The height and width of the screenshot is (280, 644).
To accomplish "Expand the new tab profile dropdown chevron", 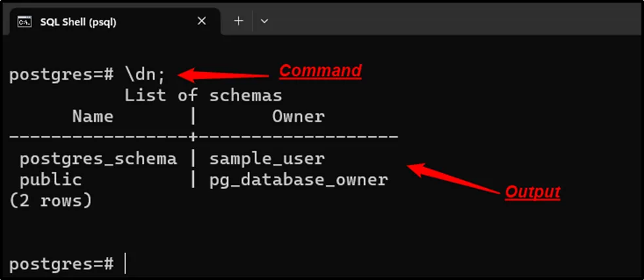I will (264, 21).
